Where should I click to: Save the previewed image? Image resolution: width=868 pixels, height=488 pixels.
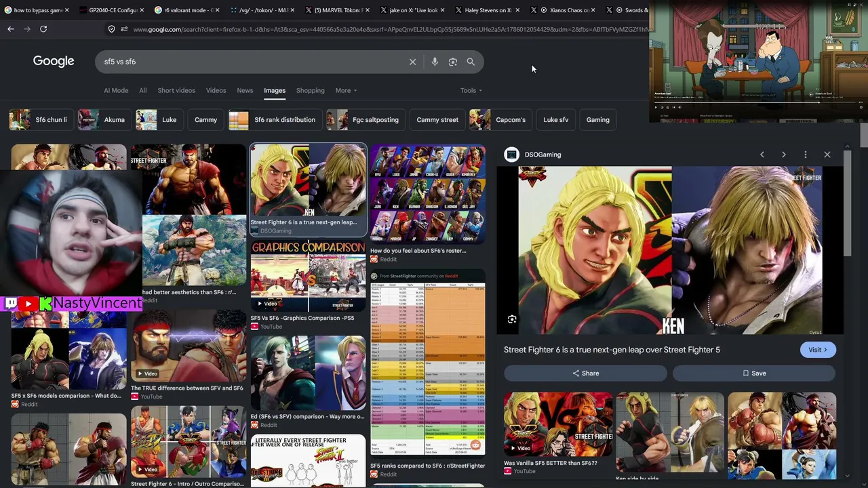tap(754, 373)
